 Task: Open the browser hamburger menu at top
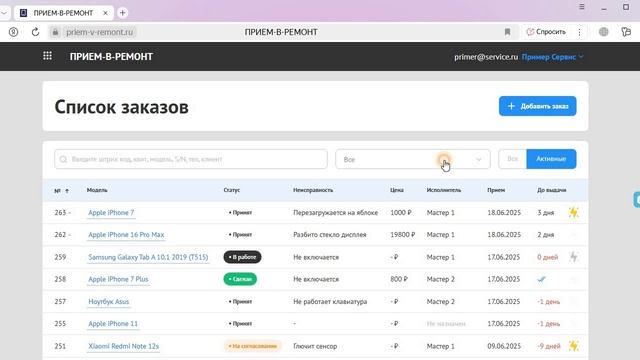(x=582, y=7)
